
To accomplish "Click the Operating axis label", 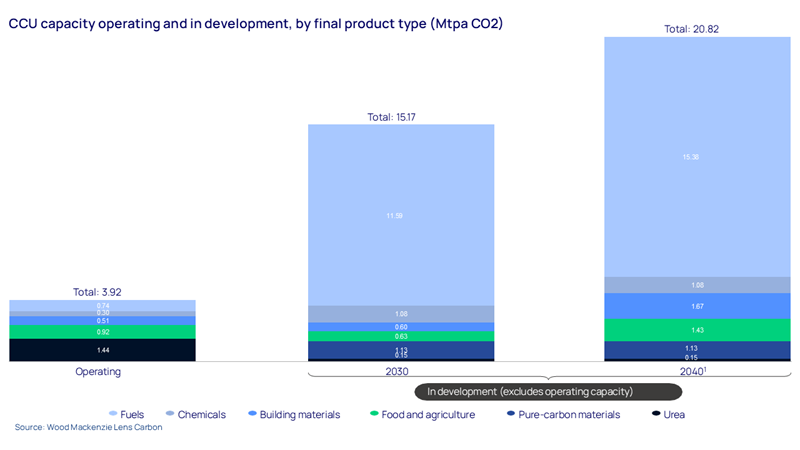I will point(98,371).
